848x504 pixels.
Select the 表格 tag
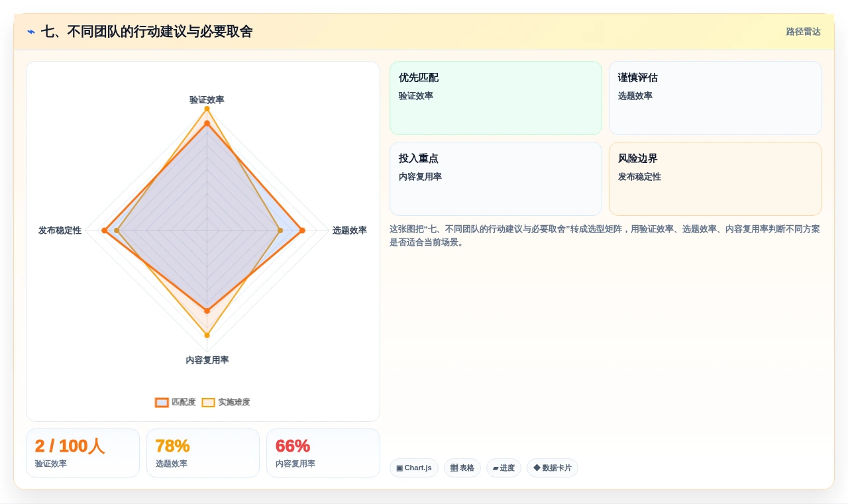(x=462, y=468)
